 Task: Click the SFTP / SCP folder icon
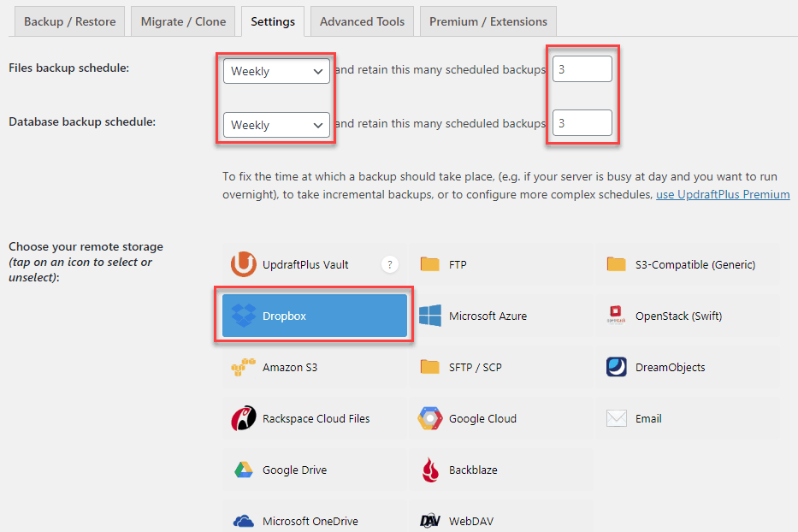click(430, 367)
